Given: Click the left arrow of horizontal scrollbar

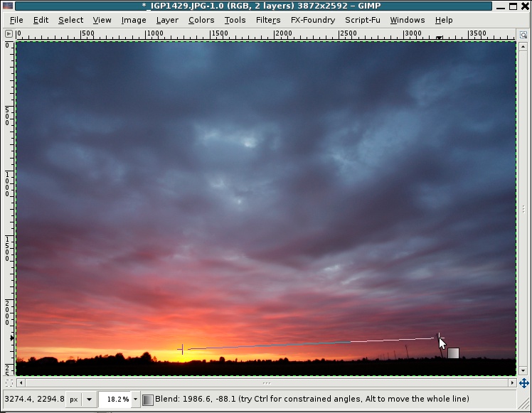Looking at the screenshot, I should click(x=21, y=383).
